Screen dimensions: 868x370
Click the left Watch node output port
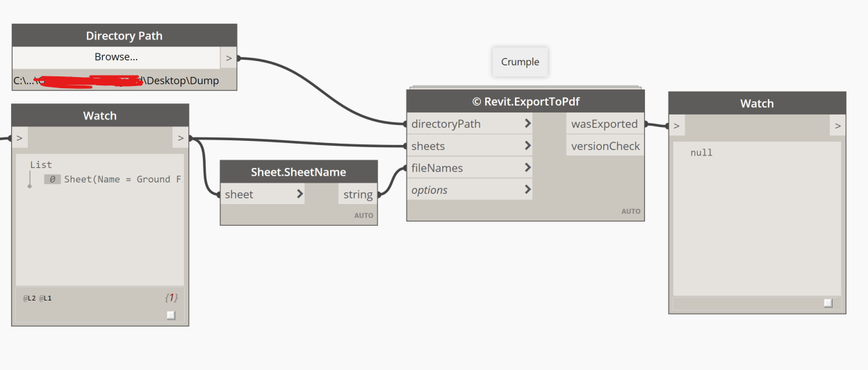pyautogui.click(x=181, y=138)
